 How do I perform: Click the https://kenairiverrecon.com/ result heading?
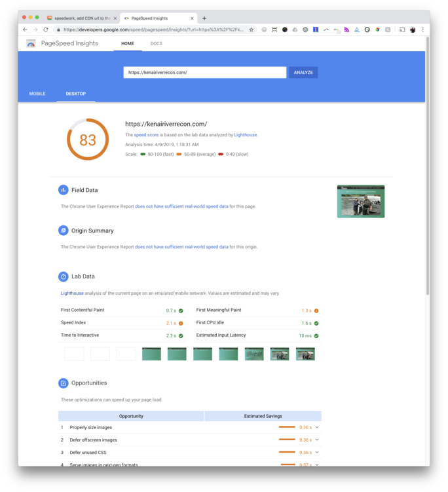point(166,124)
